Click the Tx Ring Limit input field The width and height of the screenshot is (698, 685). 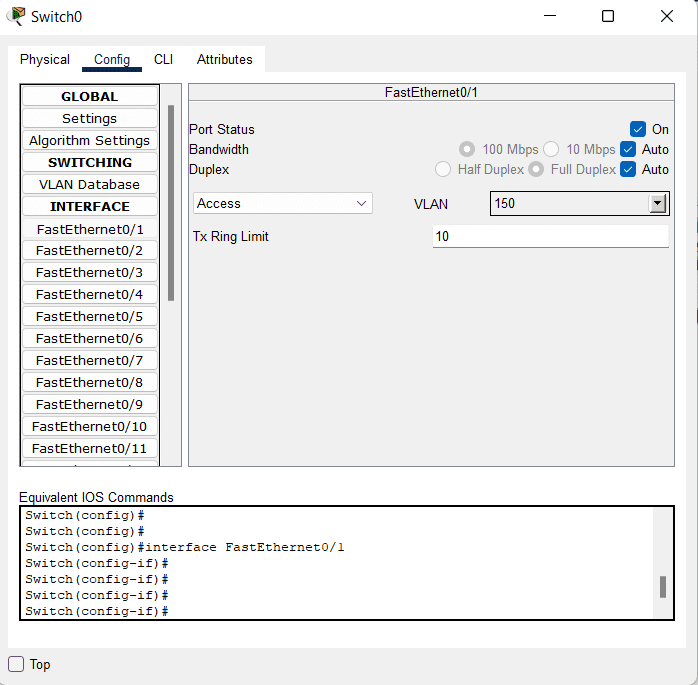pos(550,236)
